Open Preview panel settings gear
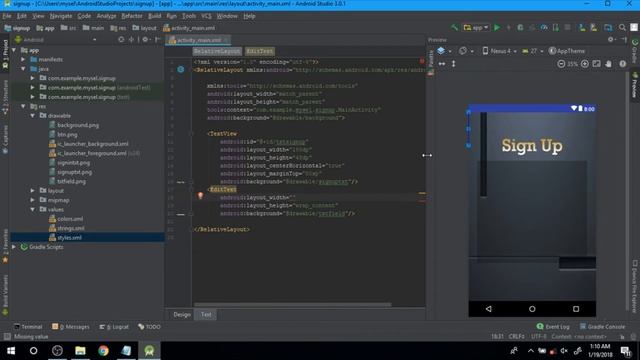 611,40
